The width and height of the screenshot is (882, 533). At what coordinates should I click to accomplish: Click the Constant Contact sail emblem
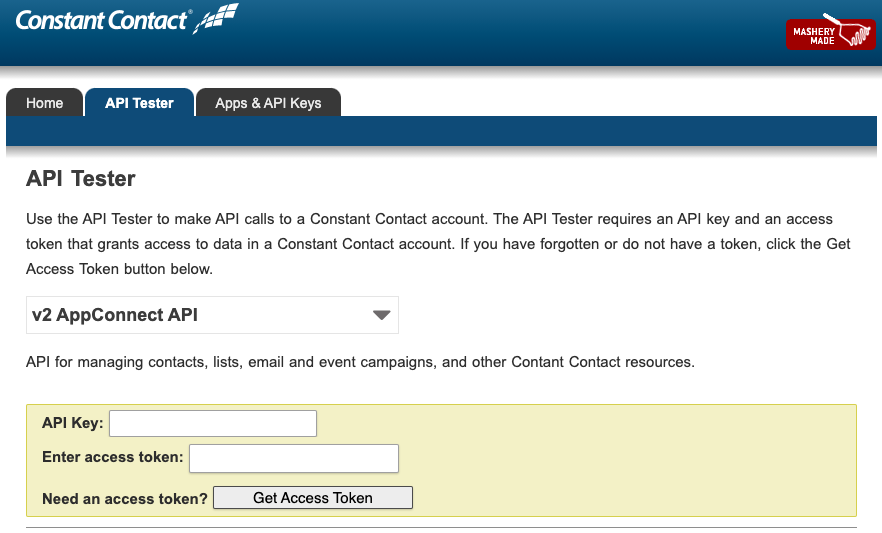point(216,18)
